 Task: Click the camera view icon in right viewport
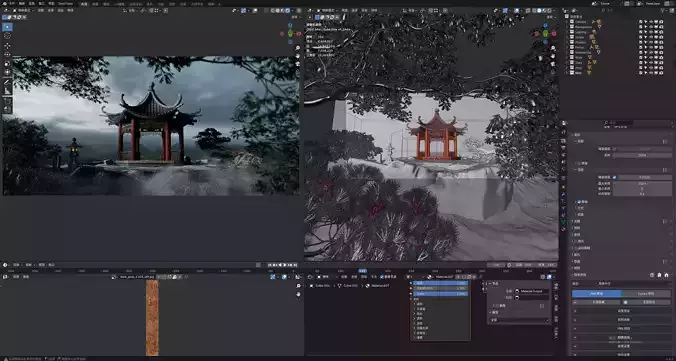tap(553, 63)
